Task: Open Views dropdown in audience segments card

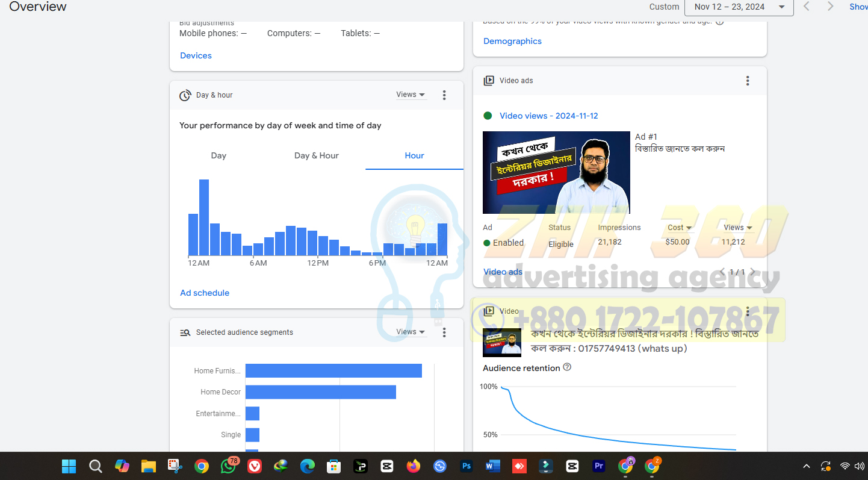Action: pos(411,332)
